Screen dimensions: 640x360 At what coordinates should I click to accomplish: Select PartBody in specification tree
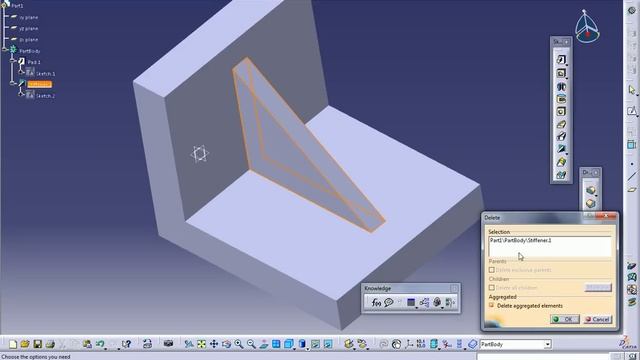point(30,51)
